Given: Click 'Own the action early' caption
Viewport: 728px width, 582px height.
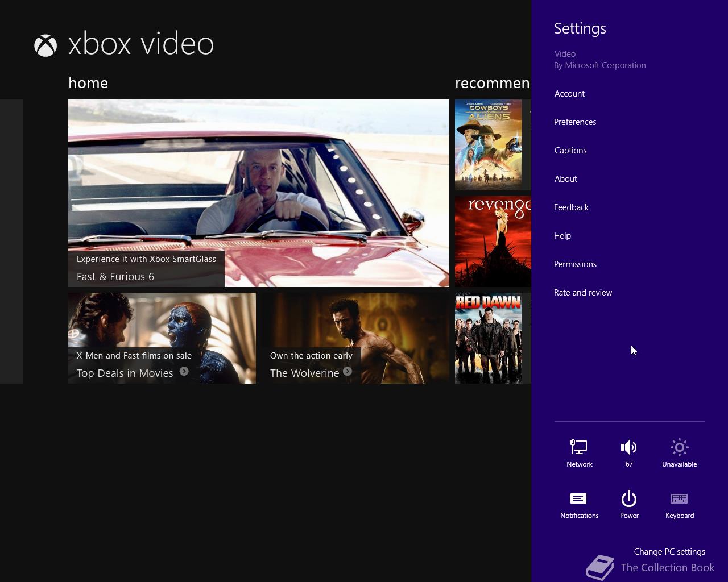Looking at the screenshot, I should pos(311,356).
